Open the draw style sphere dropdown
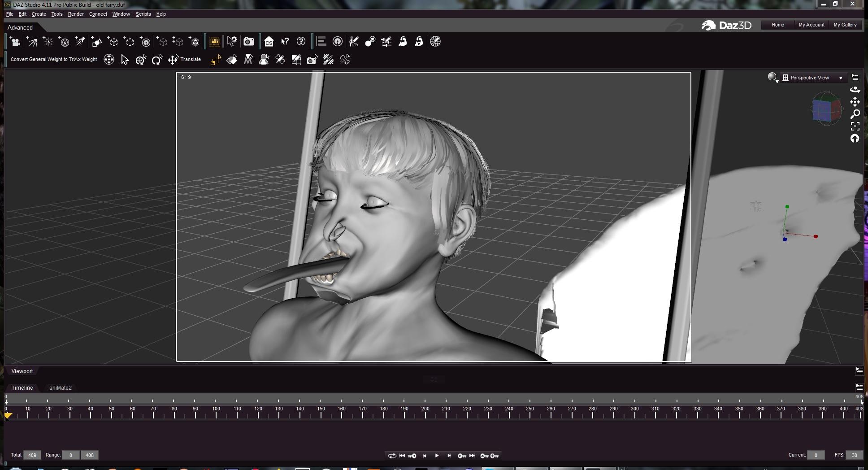Screen dimensions: 868x470 pos(773,78)
